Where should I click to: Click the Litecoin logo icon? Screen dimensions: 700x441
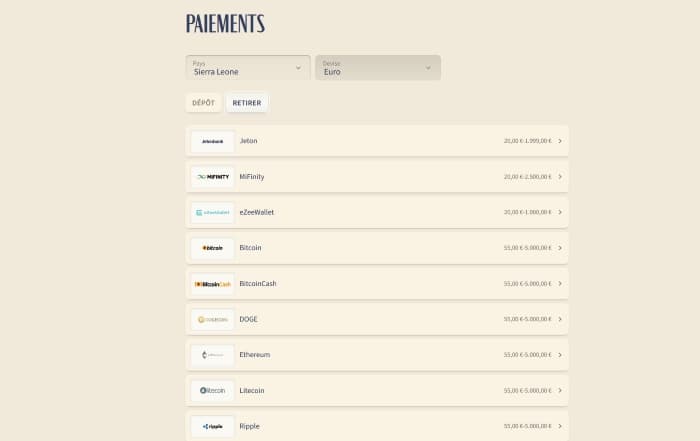(212, 390)
